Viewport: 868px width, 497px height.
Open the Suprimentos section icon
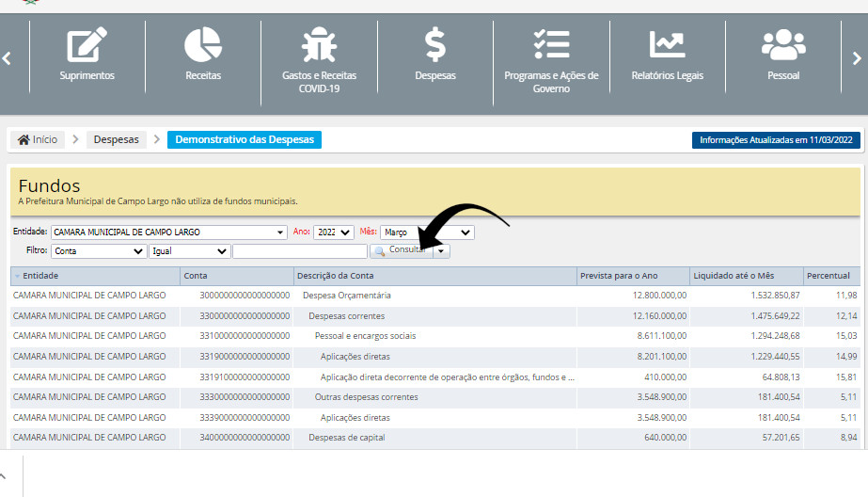tap(87, 45)
